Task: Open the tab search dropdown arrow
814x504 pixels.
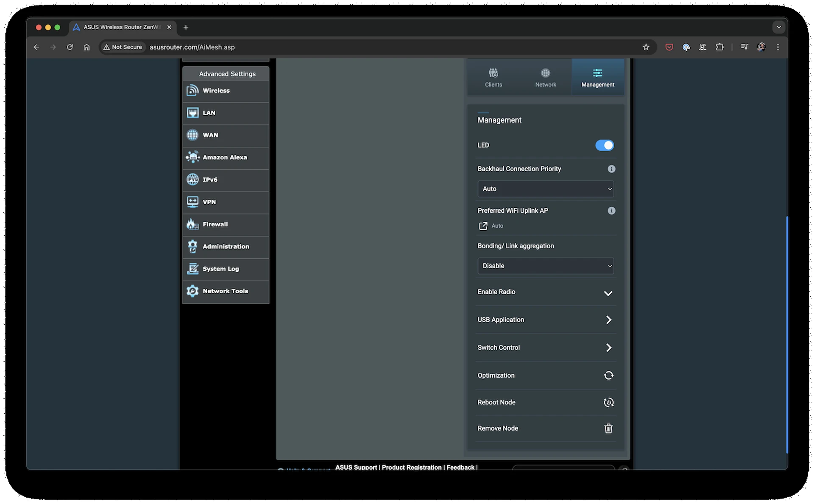Action: [x=778, y=27]
